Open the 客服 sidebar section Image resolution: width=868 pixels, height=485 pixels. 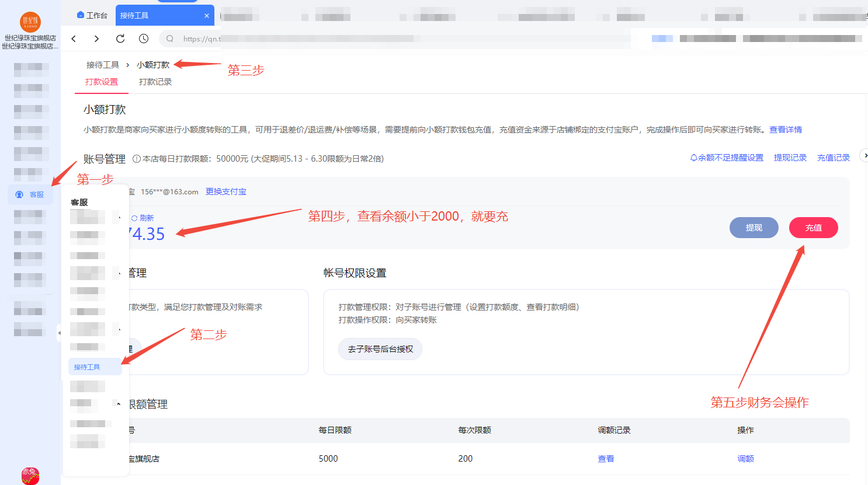pyautogui.click(x=30, y=194)
